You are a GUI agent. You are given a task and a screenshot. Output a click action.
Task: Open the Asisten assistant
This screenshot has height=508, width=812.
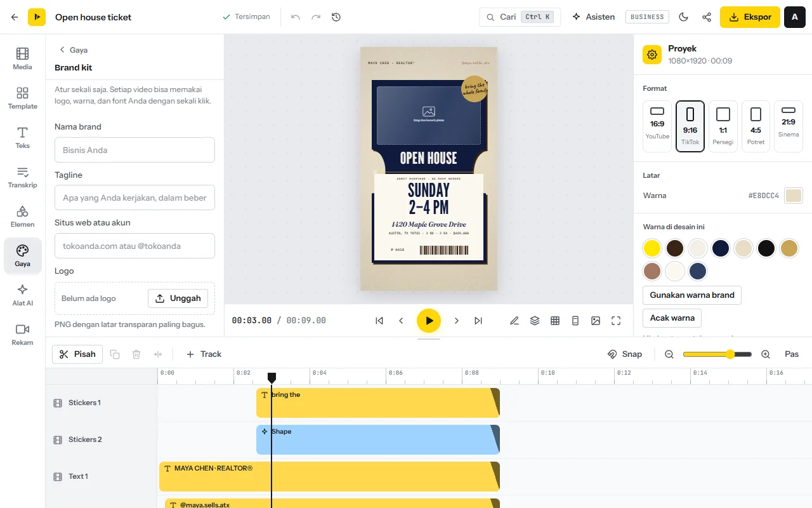click(594, 17)
